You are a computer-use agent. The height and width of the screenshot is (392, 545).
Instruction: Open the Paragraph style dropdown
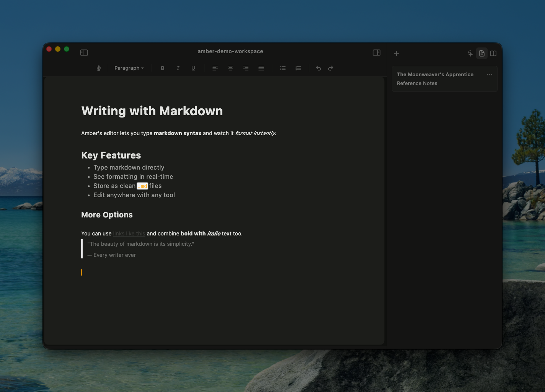click(129, 68)
